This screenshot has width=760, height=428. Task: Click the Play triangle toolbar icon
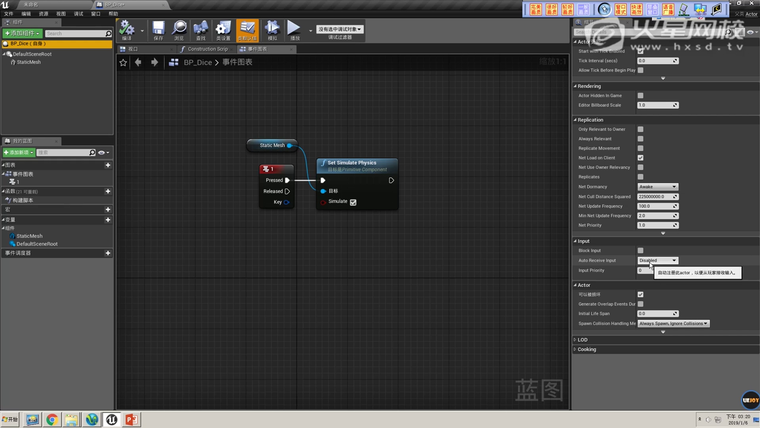294,28
